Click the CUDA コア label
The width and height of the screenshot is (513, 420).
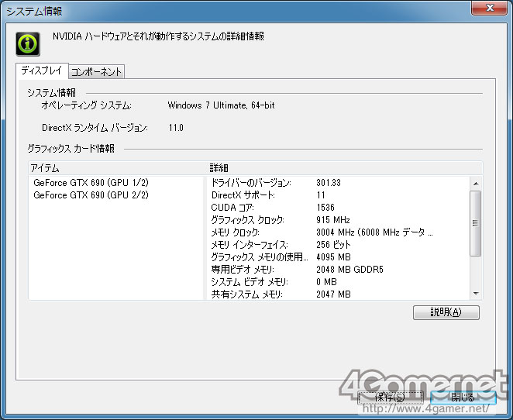click(232, 208)
